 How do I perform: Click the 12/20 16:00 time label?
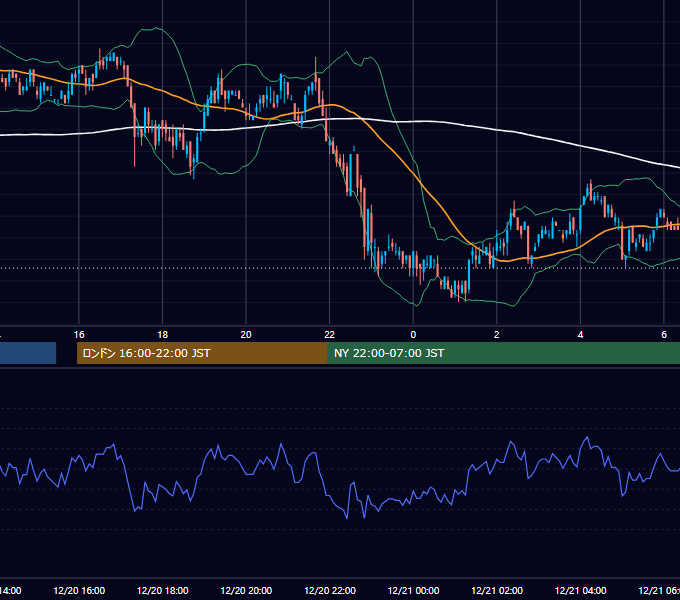click(79, 590)
